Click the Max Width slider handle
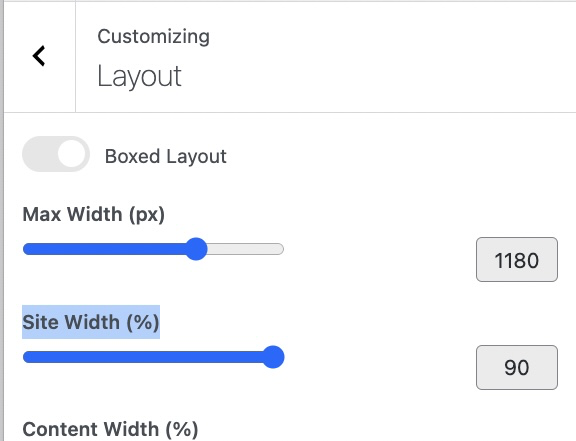Image resolution: width=576 pixels, height=441 pixels. pos(196,249)
